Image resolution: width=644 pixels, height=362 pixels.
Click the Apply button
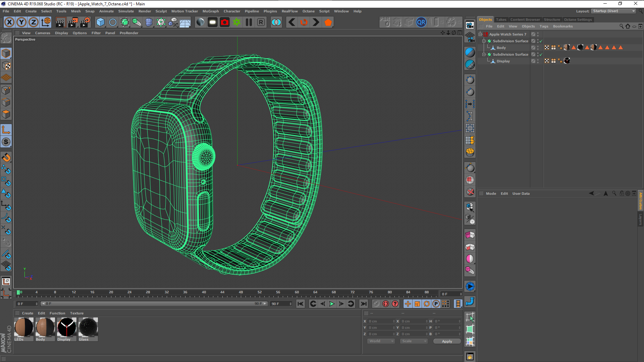[447, 341]
